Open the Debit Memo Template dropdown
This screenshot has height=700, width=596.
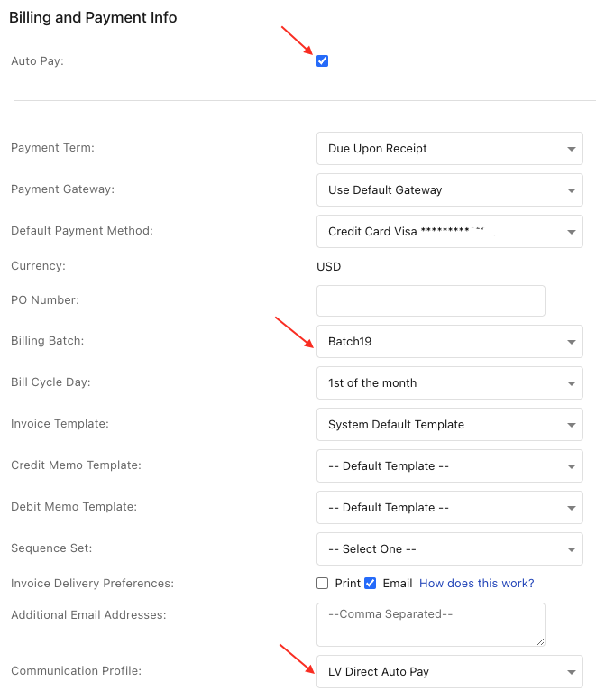449,508
